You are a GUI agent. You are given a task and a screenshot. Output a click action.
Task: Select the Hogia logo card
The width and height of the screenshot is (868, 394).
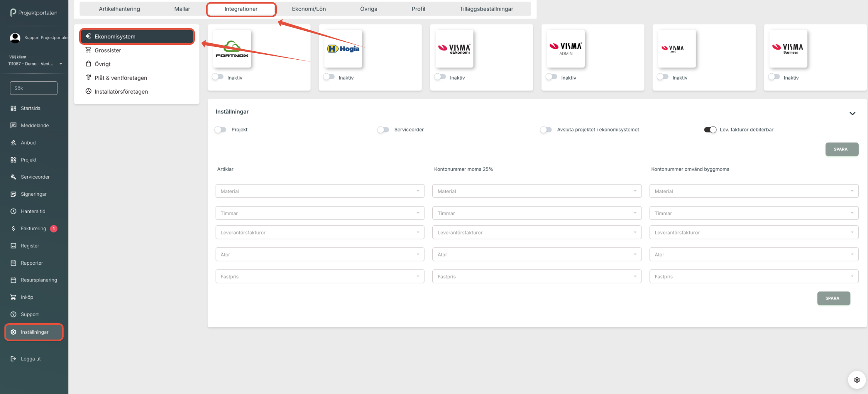pos(343,48)
